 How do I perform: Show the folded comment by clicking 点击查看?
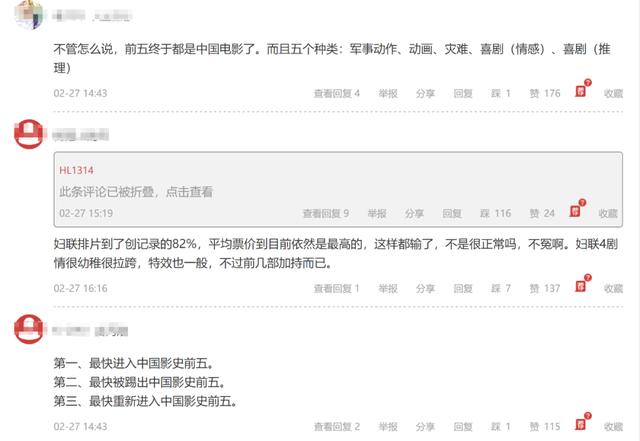tap(189, 192)
